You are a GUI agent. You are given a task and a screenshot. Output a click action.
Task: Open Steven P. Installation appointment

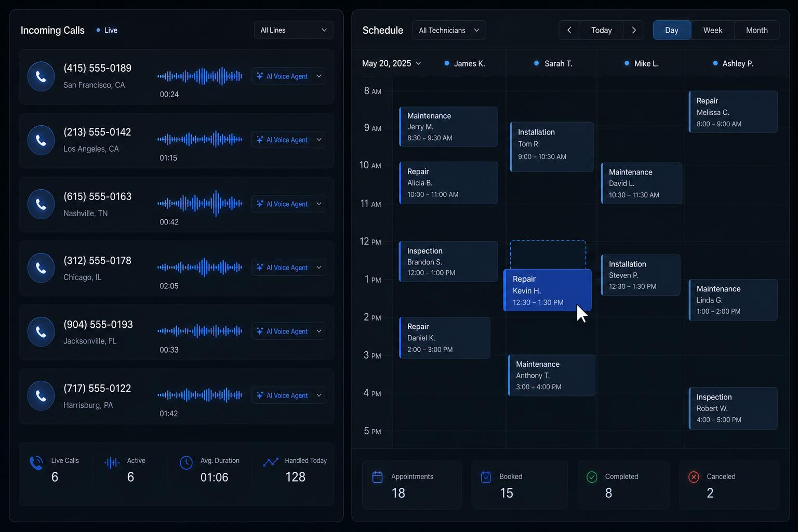641,275
